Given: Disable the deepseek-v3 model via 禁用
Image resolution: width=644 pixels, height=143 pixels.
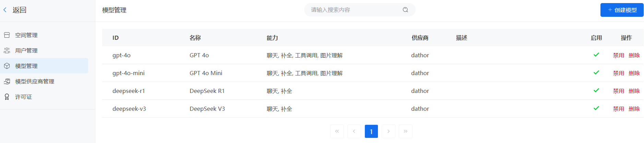Looking at the screenshot, I should (618, 109).
